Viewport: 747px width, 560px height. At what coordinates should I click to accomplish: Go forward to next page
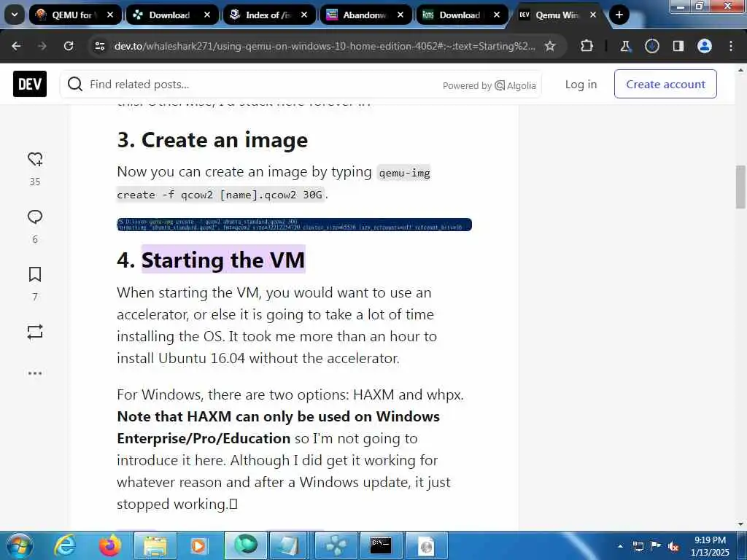[42, 46]
